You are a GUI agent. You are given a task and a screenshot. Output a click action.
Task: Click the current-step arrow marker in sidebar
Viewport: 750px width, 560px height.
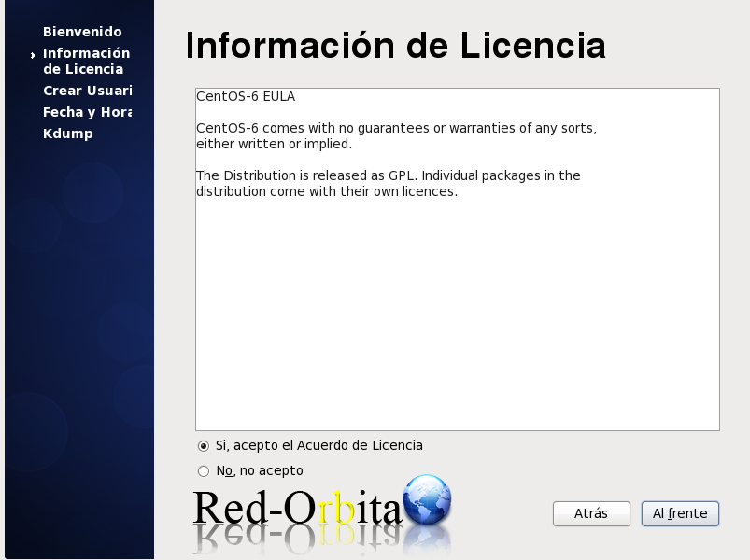coord(33,55)
